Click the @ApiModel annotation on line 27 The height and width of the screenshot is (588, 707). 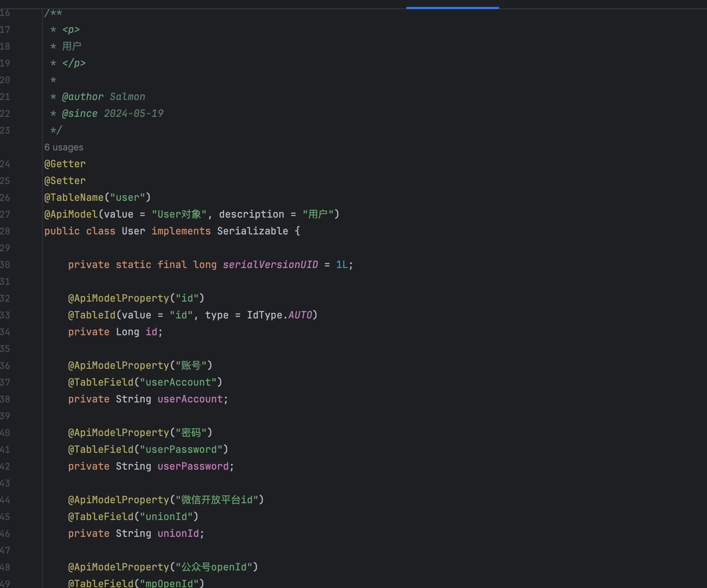click(71, 215)
